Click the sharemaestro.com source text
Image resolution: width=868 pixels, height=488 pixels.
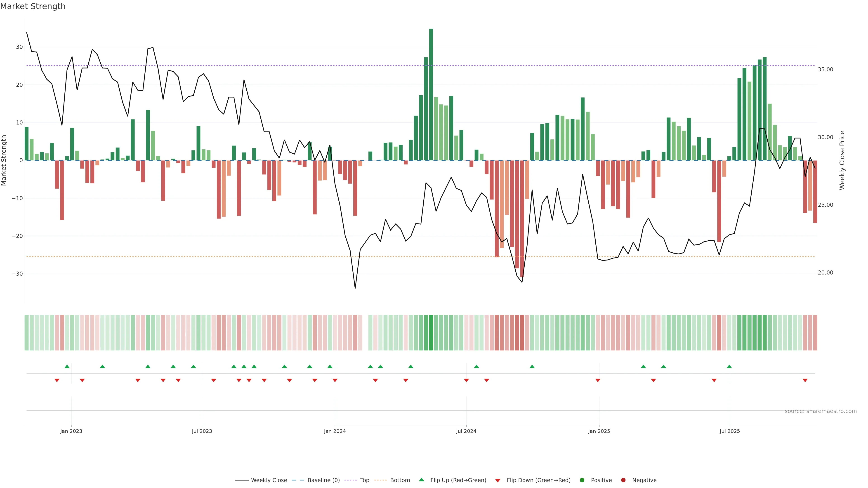[x=821, y=411]
